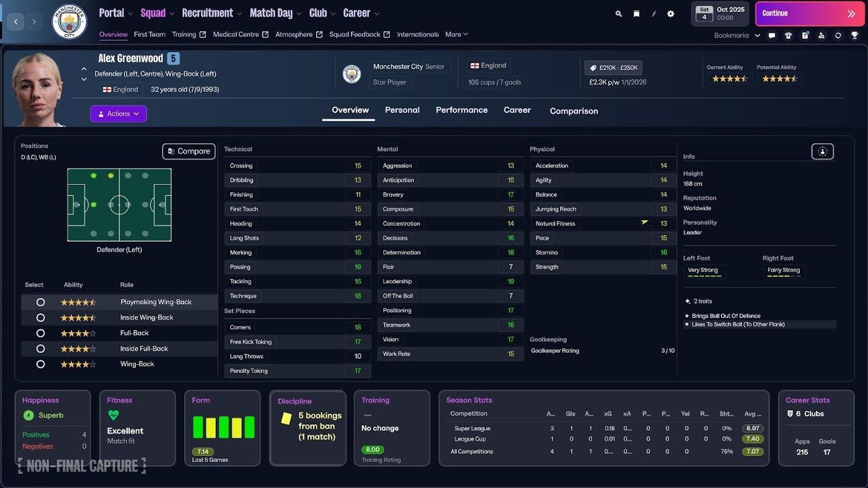Switch to the Performance tab
The width and height of the screenshot is (868, 488).
pos(461,110)
